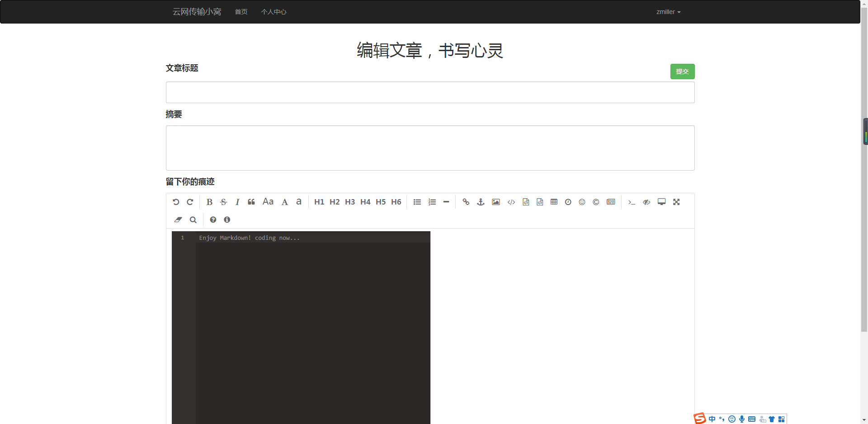Open go-to-line with the terminal icon

(632, 202)
